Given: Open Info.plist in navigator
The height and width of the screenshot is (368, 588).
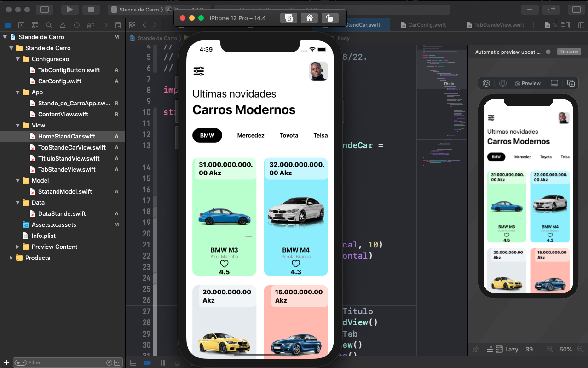Looking at the screenshot, I should point(43,236).
